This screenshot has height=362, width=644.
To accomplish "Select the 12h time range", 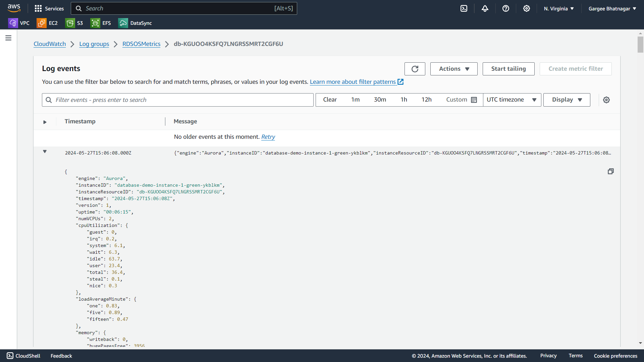I will (x=426, y=100).
